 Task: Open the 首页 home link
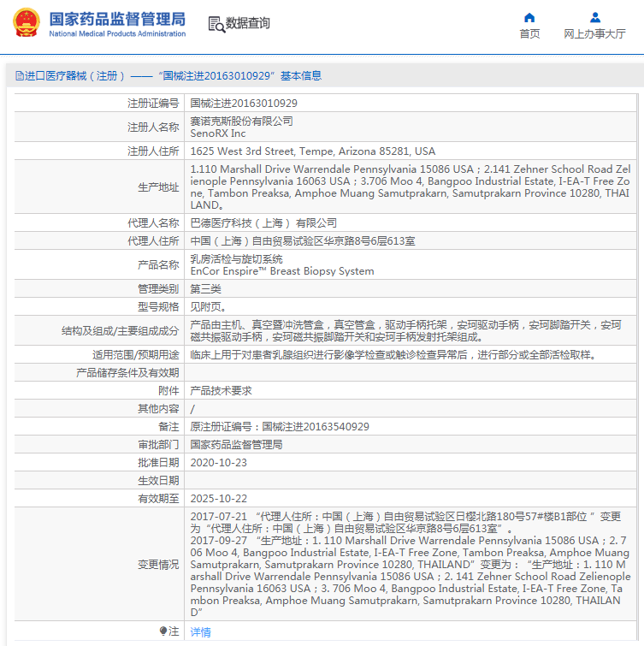click(x=529, y=33)
